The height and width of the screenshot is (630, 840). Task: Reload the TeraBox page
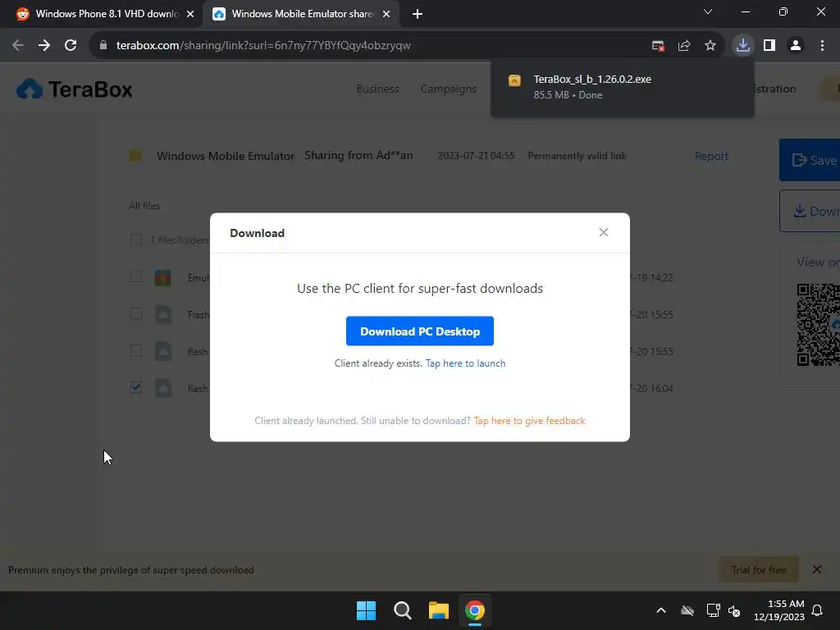click(x=71, y=46)
